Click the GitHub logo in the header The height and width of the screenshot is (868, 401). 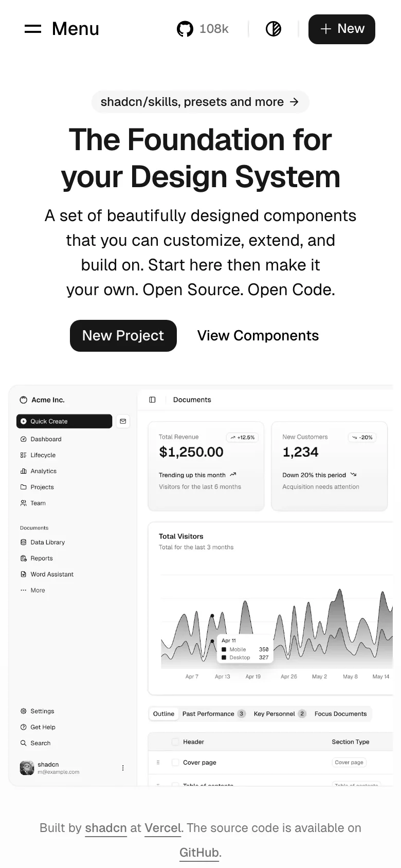click(x=185, y=28)
